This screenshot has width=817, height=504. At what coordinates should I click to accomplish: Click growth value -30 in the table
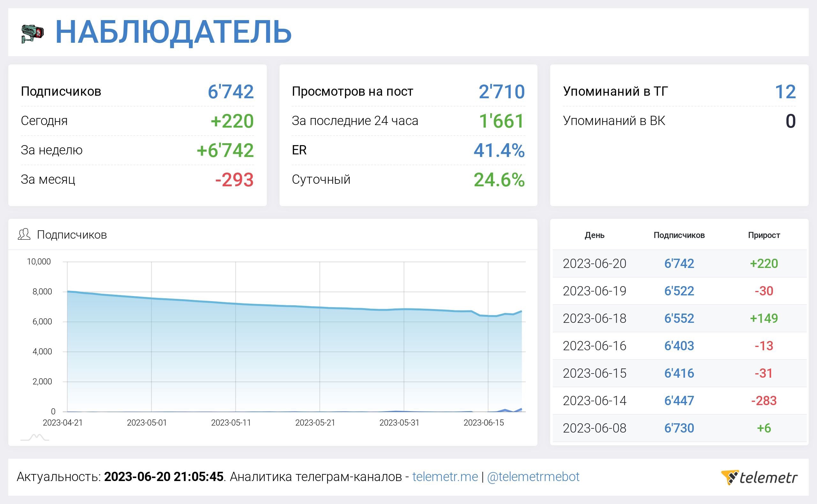(764, 291)
